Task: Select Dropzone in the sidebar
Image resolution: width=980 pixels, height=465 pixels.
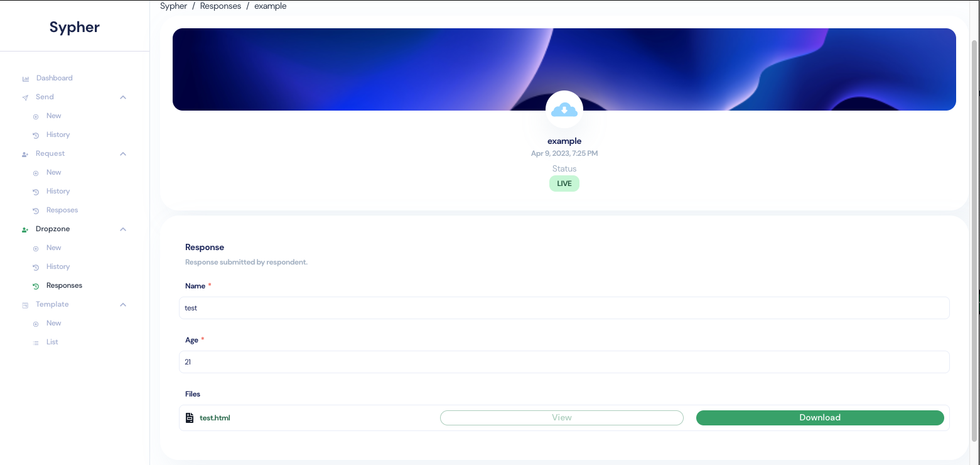Action: [x=53, y=229]
